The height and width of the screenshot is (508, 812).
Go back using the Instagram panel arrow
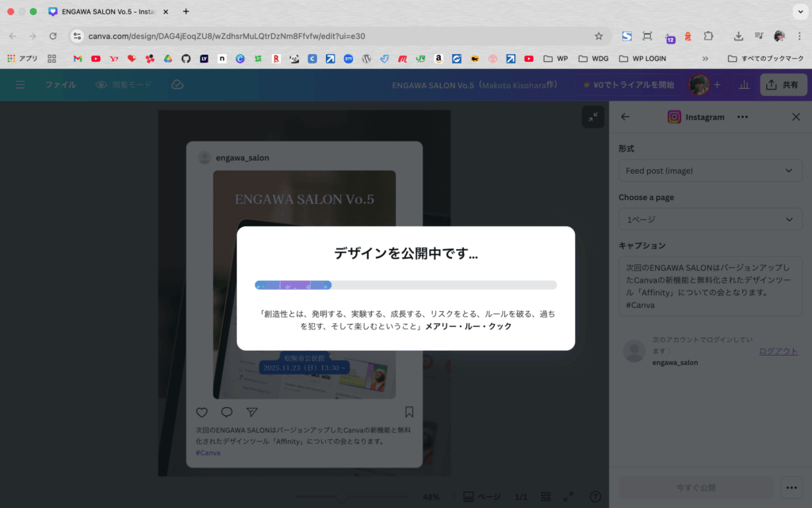(625, 117)
